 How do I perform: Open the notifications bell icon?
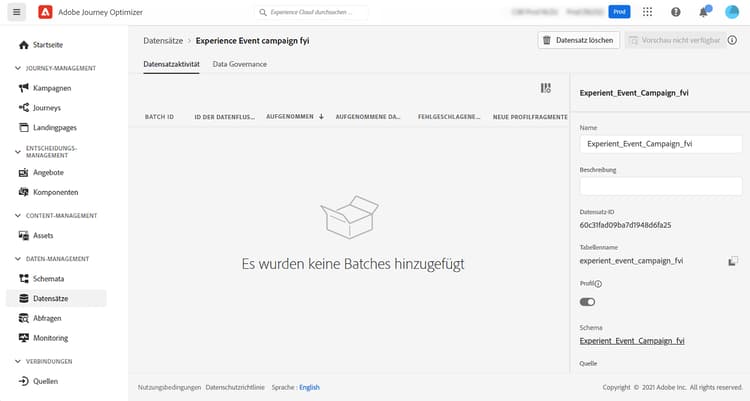pos(704,12)
